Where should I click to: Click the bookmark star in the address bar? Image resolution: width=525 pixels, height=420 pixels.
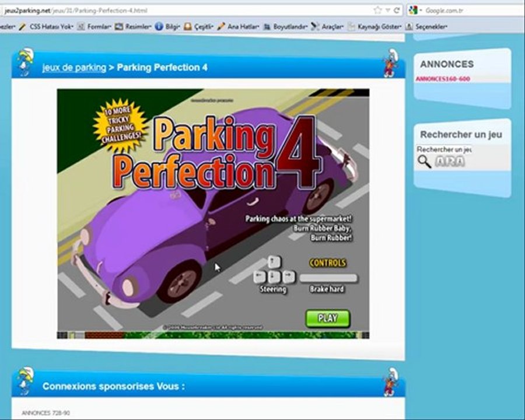[x=377, y=10]
